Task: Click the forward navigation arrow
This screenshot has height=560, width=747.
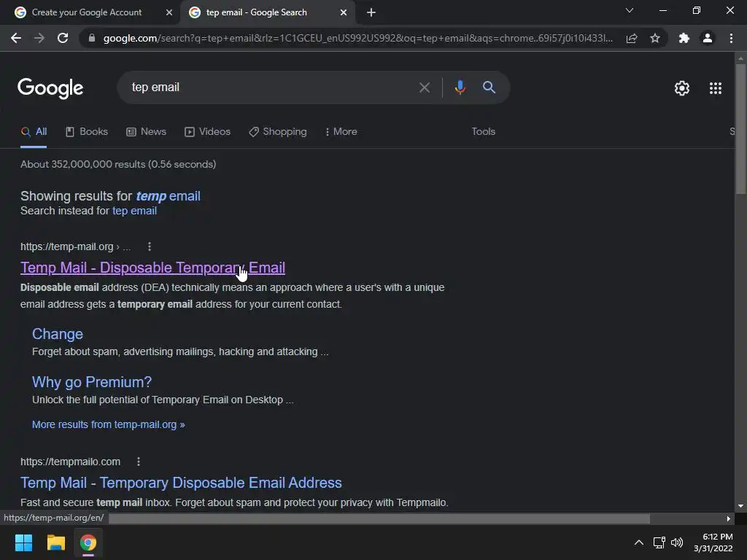Action: click(39, 38)
